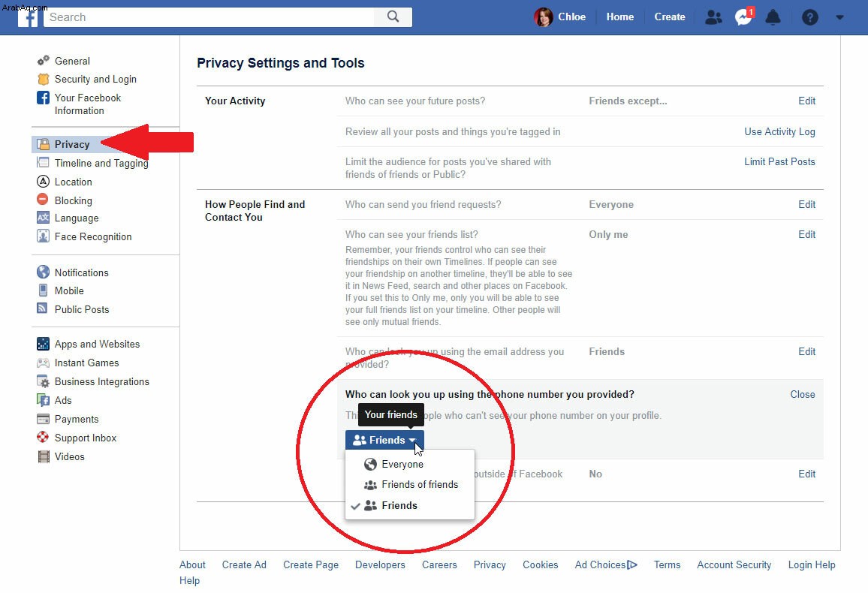This screenshot has width=868, height=593.
Task: Click the Videos film icon
Action: pos(44,456)
